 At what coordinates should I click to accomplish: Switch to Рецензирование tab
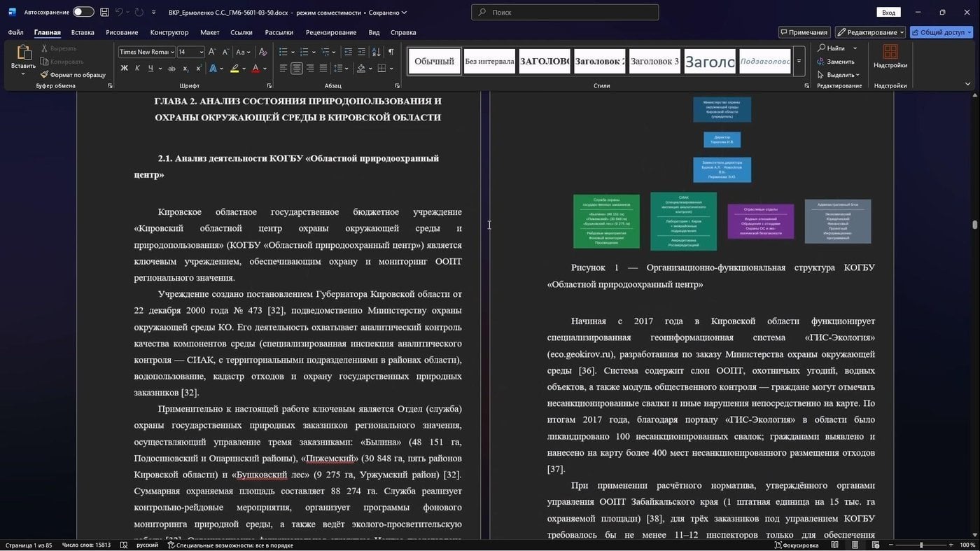[x=331, y=32]
